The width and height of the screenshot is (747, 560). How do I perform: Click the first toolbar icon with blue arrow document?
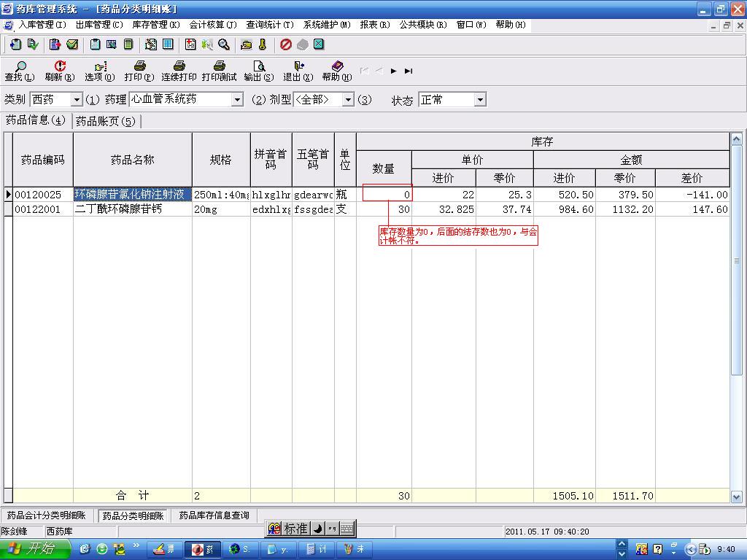[x=16, y=44]
